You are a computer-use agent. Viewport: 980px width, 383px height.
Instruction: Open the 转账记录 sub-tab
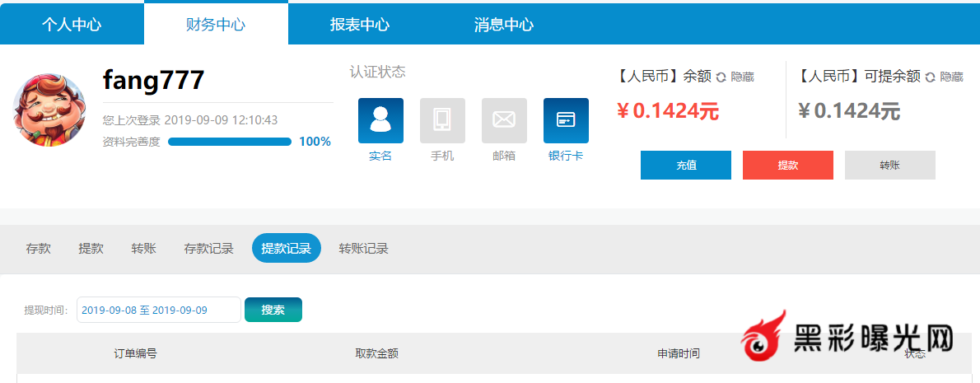pyautogui.click(x=363, y=249)
